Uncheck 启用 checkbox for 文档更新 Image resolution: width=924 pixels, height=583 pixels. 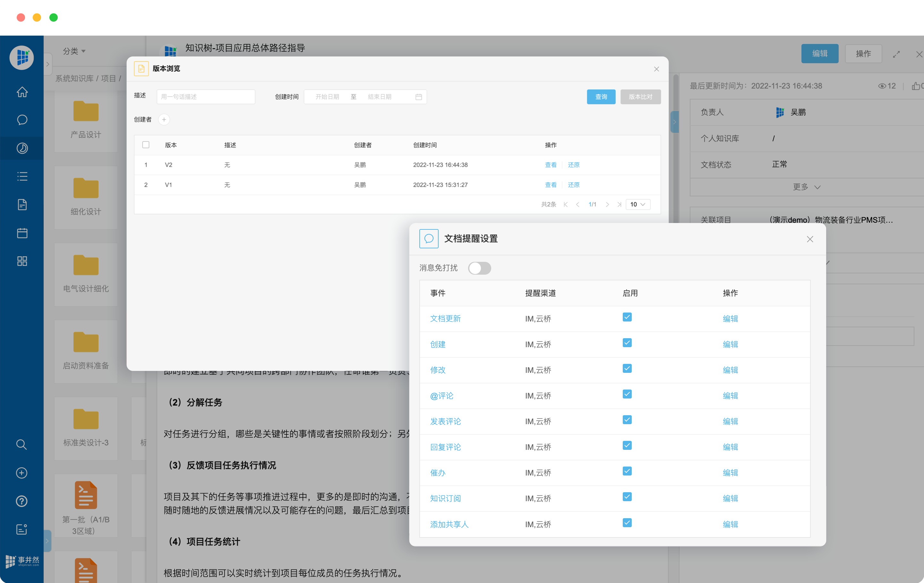point(627,317)
